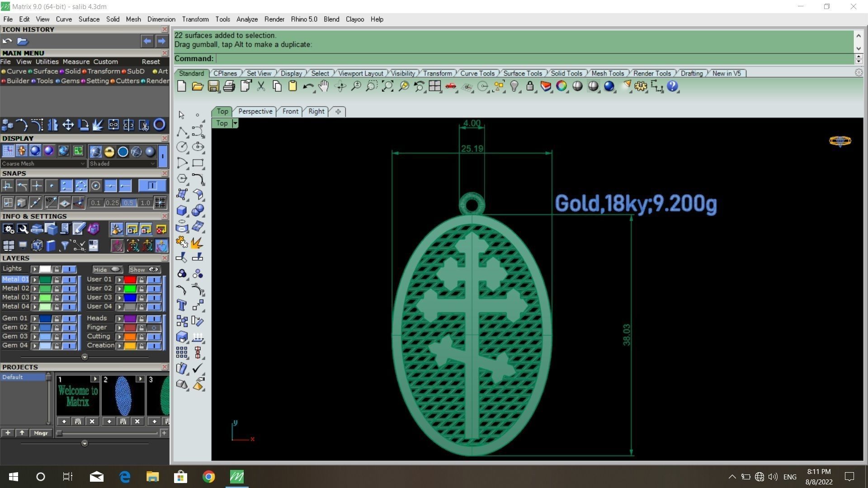Click the Explode icon in side toolbar
This screenshot has width=868, height=488.
pyautogui.click(x=196, y=243)
